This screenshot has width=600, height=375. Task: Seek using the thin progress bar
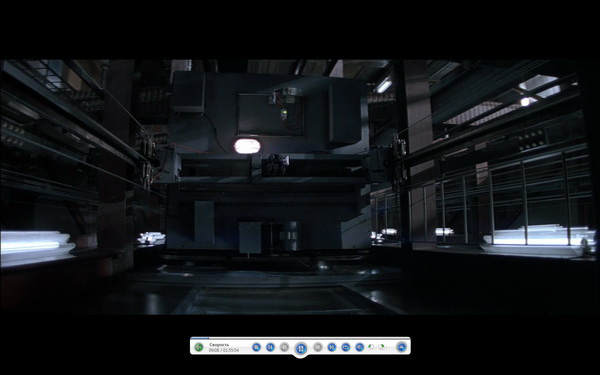click(x=300, y=338)
